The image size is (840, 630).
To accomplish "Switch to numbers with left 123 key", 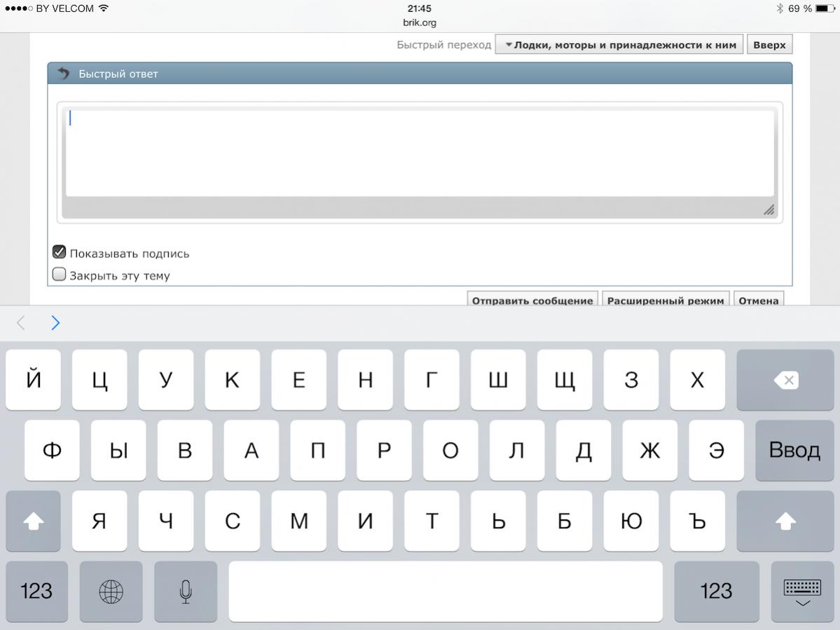I will point(36,591).
